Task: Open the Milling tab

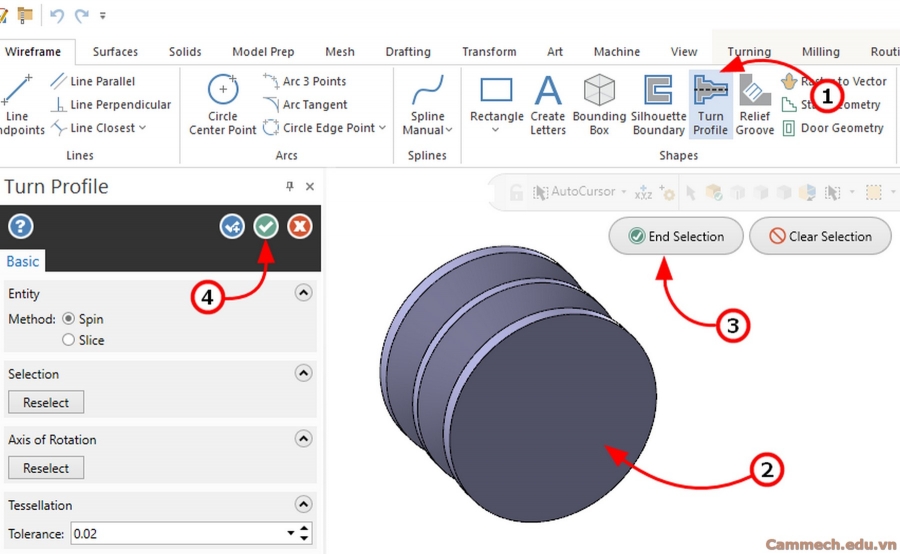Action: 820,52
